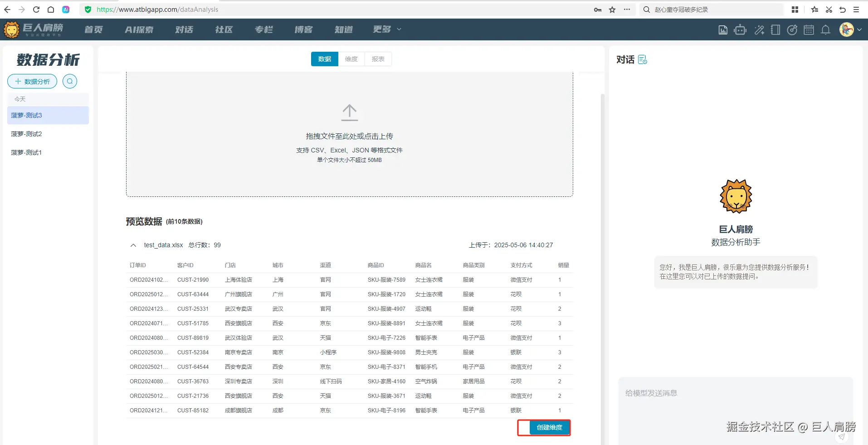Click the 支付方式 column header

coord(522,265)
